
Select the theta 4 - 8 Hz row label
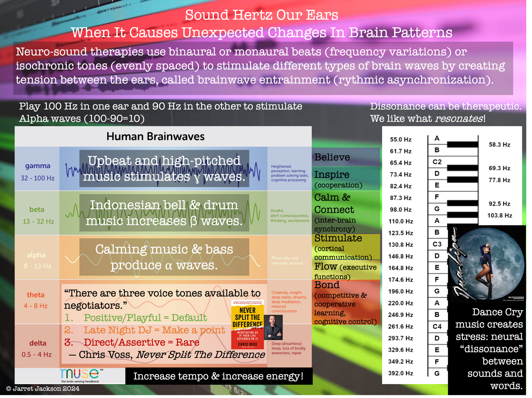(36, 300)
